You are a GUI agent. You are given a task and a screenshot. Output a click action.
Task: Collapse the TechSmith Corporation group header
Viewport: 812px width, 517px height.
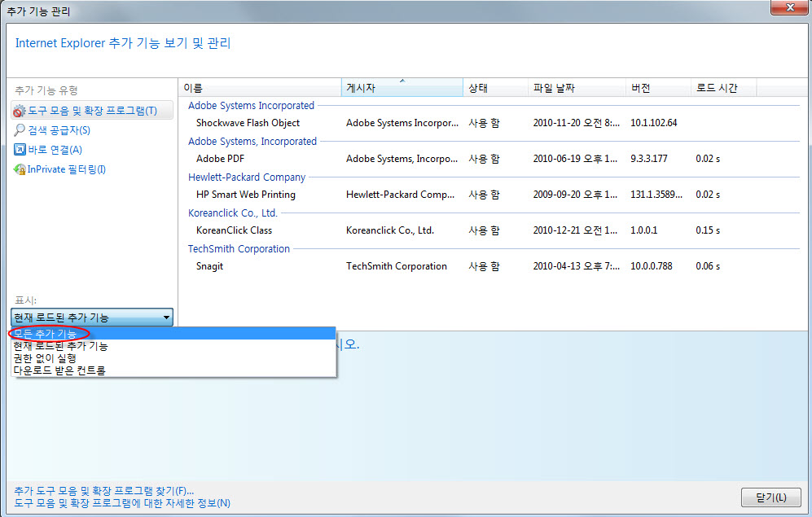(239, 248)
